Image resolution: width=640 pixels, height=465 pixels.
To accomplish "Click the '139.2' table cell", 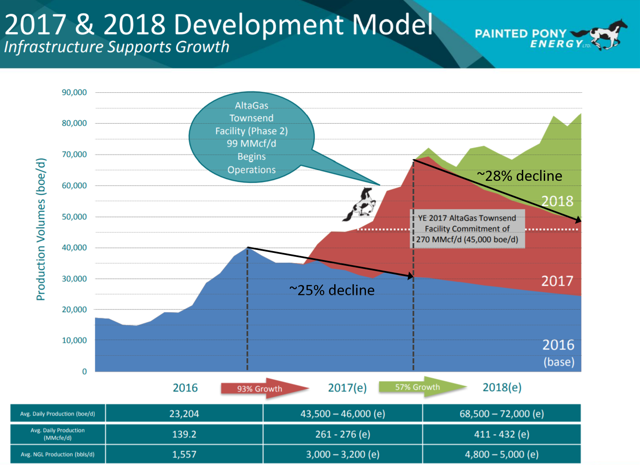I will pyautogui.click(x=184, y=434).
